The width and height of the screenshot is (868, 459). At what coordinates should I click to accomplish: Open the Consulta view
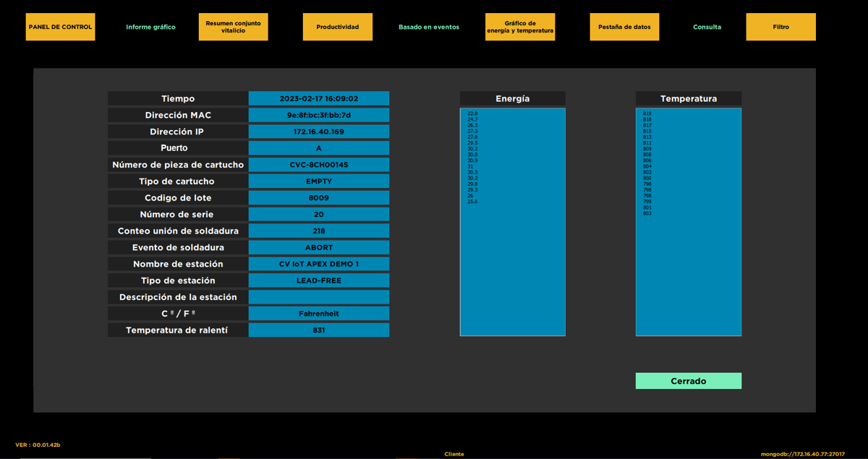[x=707, y=26]
